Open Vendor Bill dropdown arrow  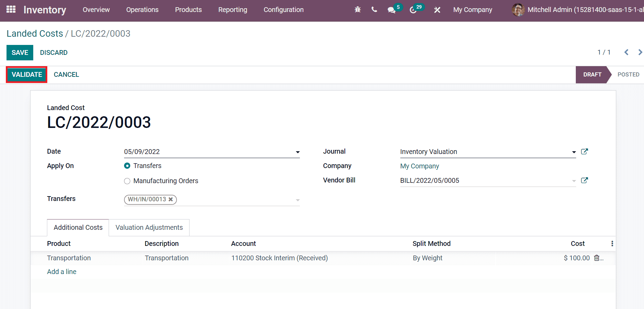point(574,181)
